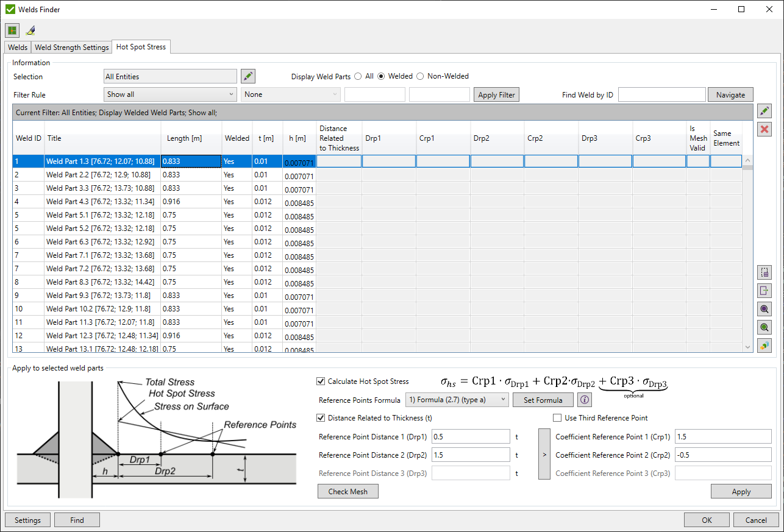Expand the Filter Rule dropdown showing Show all
Viewport: 784px width, 532px height.
pyautogui.click(x=169, y=94)
